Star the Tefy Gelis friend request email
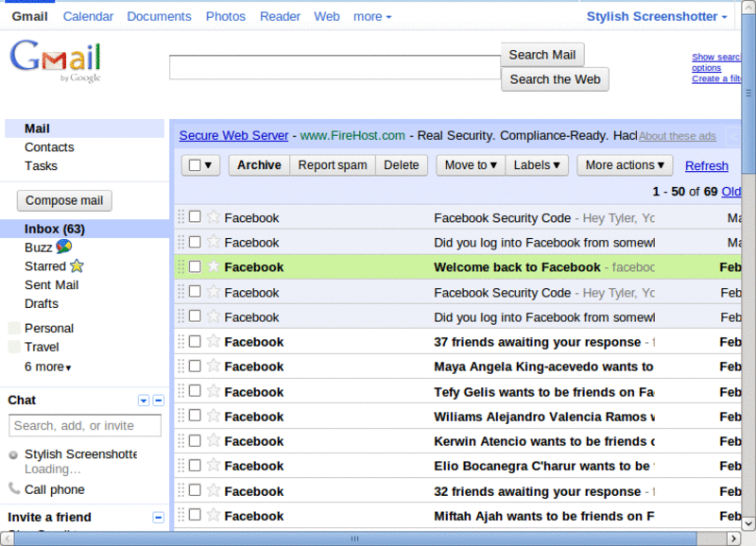The image size is (756, 546). pyautogui.click(x=214, y=391)
